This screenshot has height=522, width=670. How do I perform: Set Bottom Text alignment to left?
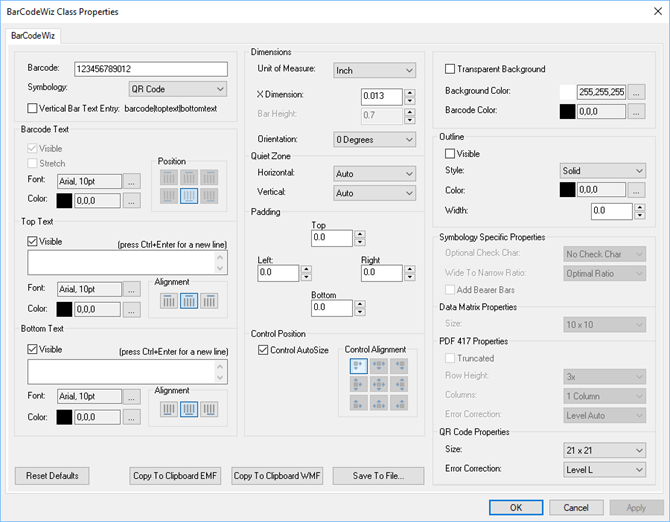[169, 409]
